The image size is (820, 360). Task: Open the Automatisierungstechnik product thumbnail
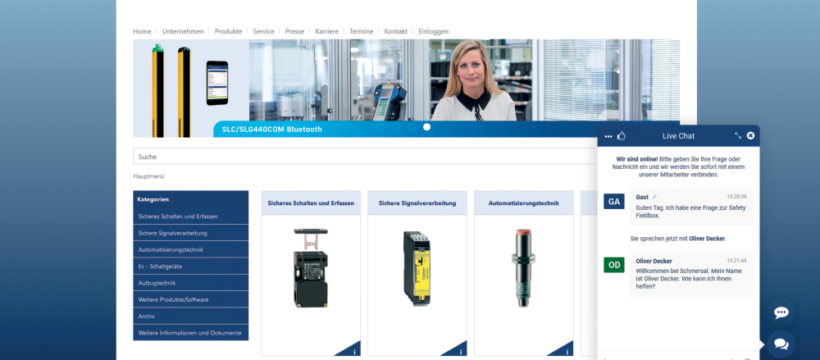click(x=523, y=267)
